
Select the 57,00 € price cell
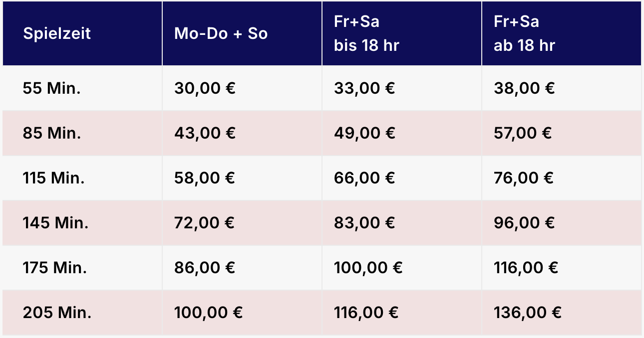point(523,134)
